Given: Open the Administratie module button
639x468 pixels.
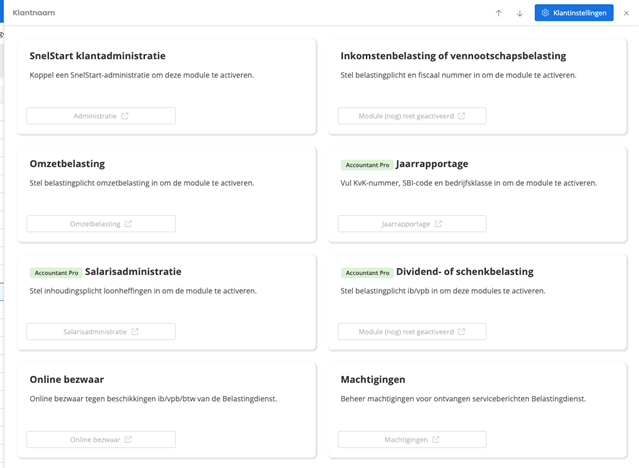Looking at the screenshot, I should pos(101,116).
